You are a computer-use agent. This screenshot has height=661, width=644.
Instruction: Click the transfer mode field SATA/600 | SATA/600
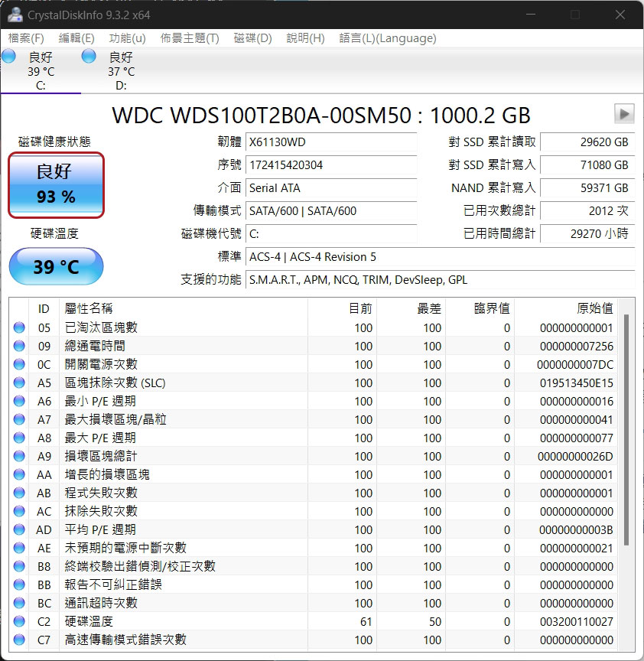pos(331,211)
